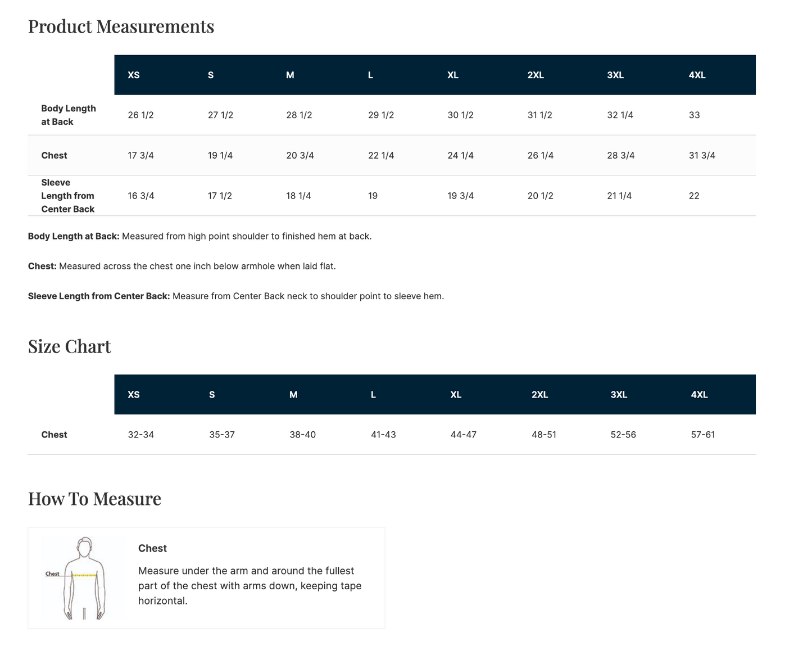Select the XS column header in Product Measurements

134,75
